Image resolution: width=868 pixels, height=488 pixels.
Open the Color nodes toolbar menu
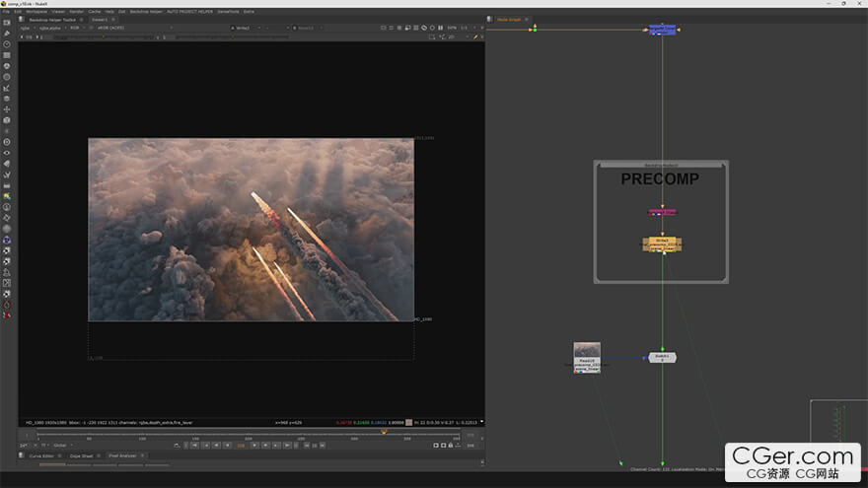[7, 66]
